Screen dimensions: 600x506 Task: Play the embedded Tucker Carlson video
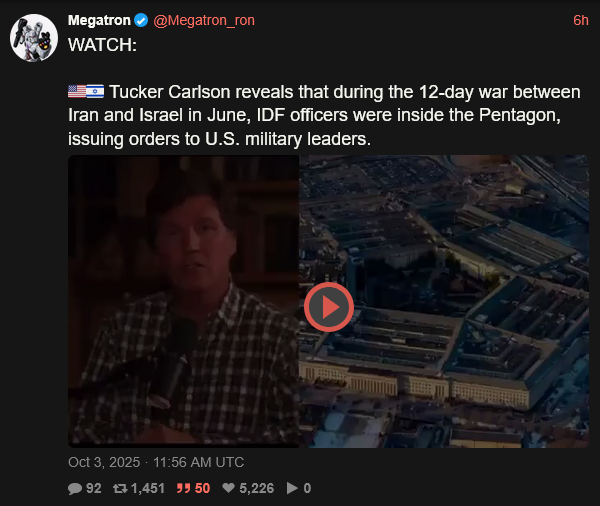click(329, 307)
